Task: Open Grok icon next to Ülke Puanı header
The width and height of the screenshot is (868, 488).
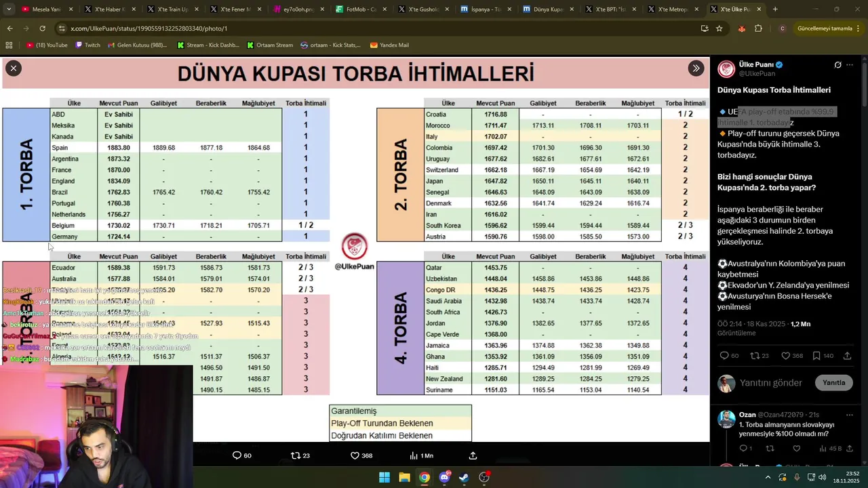Action: (x=837, y=65)
